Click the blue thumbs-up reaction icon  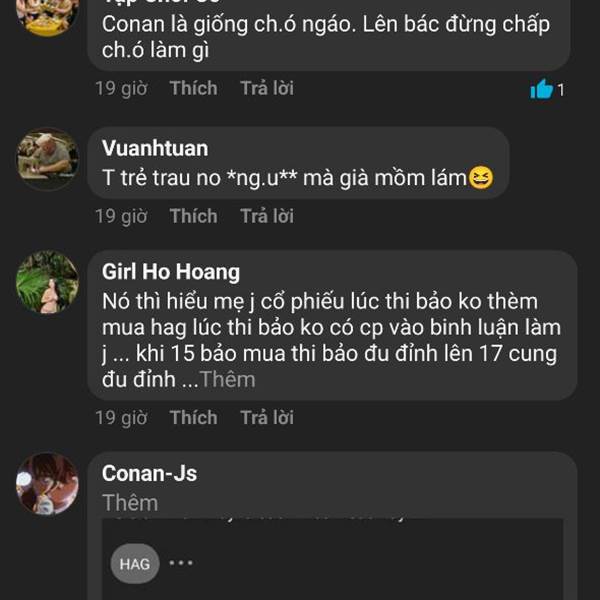541,89
